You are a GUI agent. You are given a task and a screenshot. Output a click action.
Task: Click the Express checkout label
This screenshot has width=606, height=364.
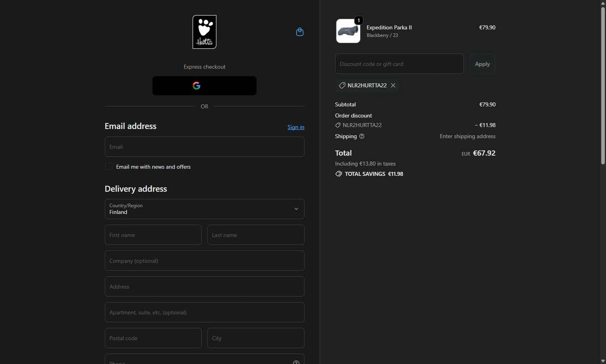[205, 67]
